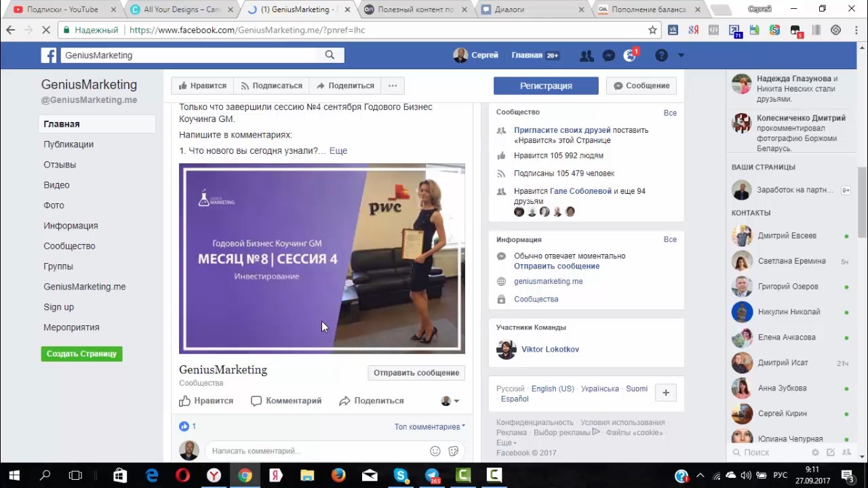Open Публикации in left menu
The height and width of the screenshot is (488, 868).
68,144
